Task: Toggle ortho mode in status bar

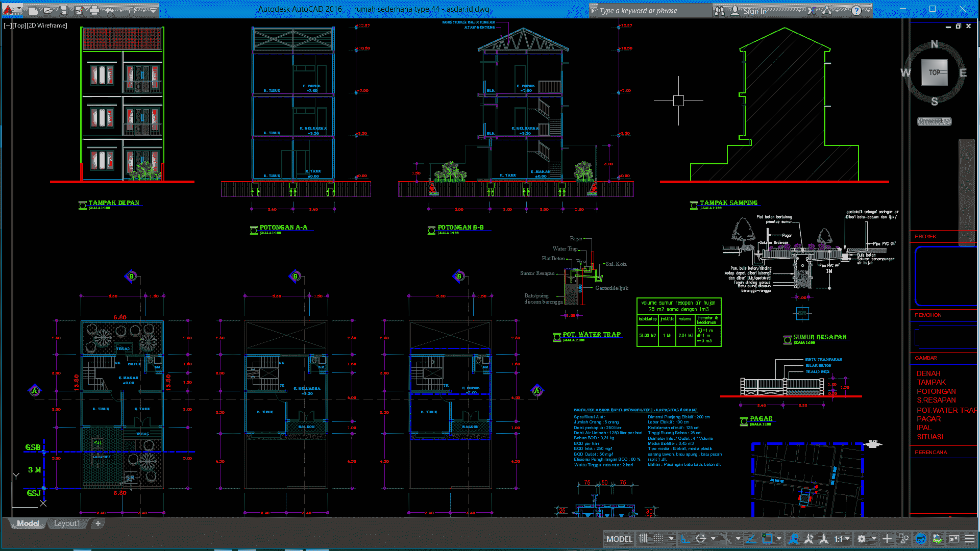Action: [685, 539]
